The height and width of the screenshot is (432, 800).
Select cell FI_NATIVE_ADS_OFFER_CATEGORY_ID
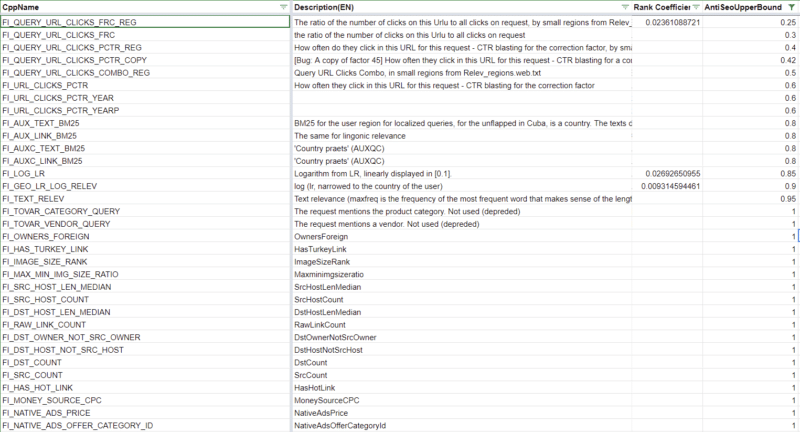145,425
